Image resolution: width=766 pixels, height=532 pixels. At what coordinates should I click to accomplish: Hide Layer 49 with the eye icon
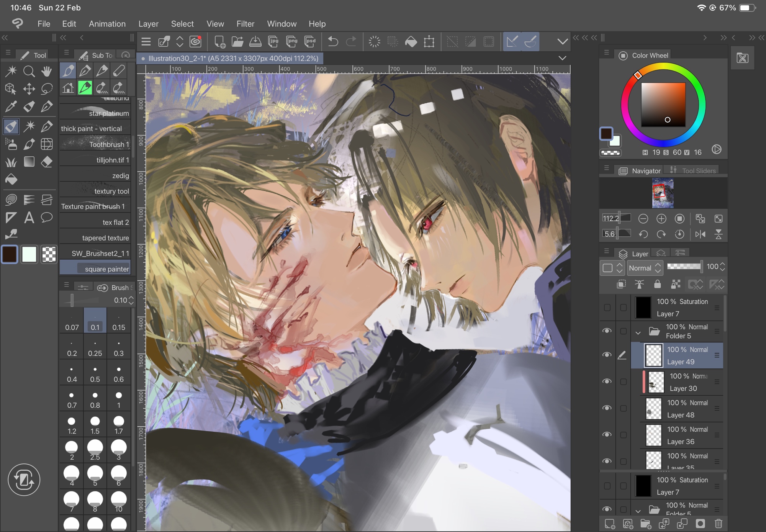pyautogui.click(x=607, y=355)
